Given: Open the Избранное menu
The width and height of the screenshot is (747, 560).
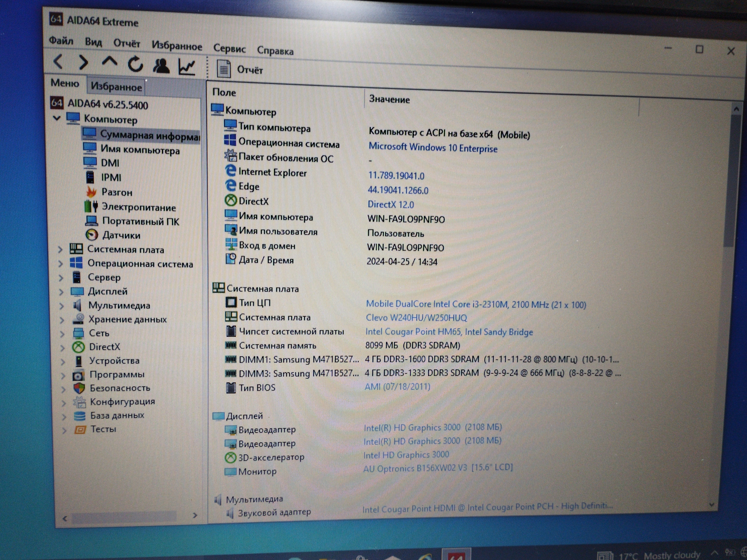Looking at the screenshot, I should (x=177, y=45).
